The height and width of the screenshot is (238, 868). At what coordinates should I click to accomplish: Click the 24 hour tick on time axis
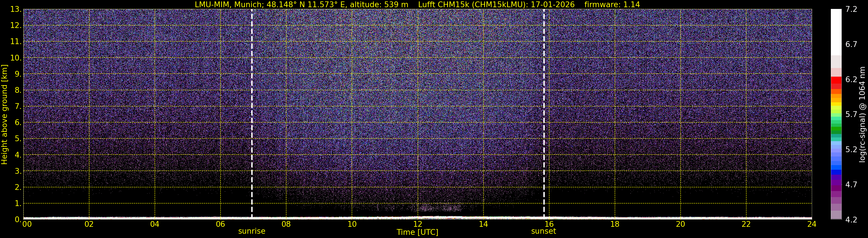812,224
